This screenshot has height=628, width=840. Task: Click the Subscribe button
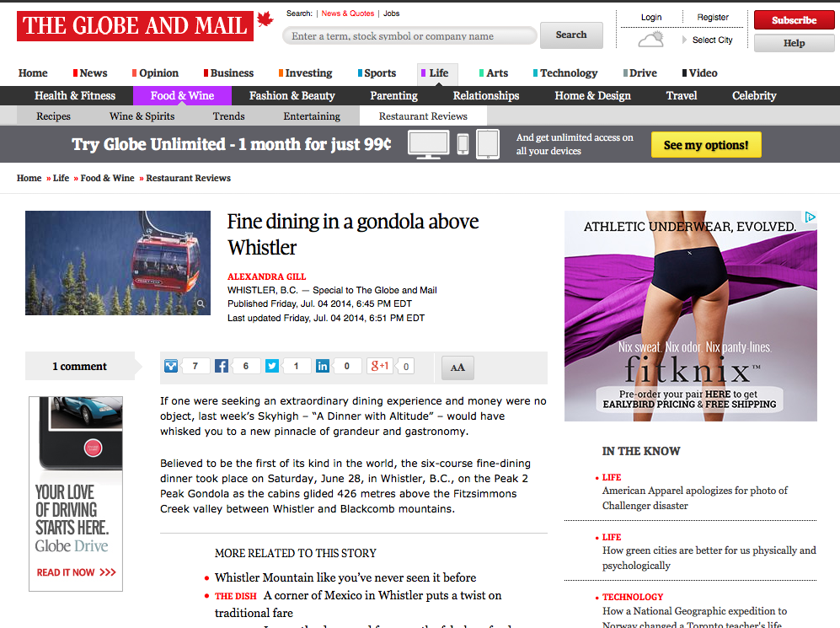click(794, 20)
